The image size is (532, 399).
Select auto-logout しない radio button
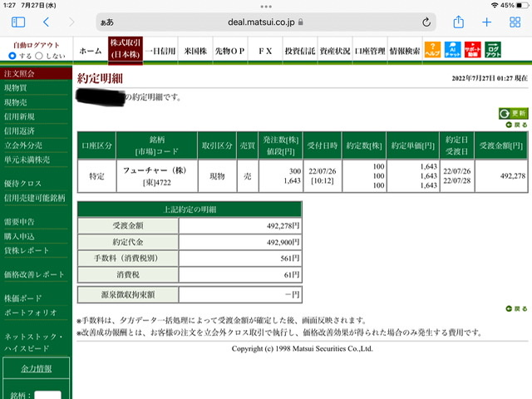point(39,56)
